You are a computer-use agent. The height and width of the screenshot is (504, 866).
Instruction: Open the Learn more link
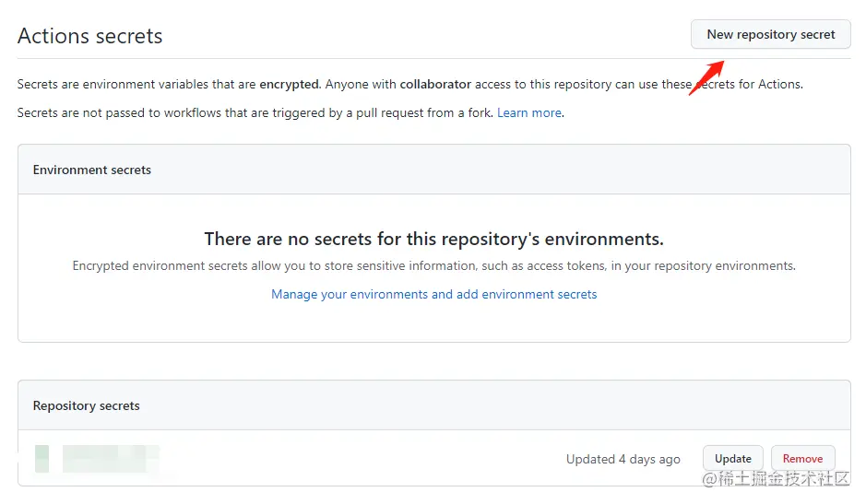(x=529, y=112)
